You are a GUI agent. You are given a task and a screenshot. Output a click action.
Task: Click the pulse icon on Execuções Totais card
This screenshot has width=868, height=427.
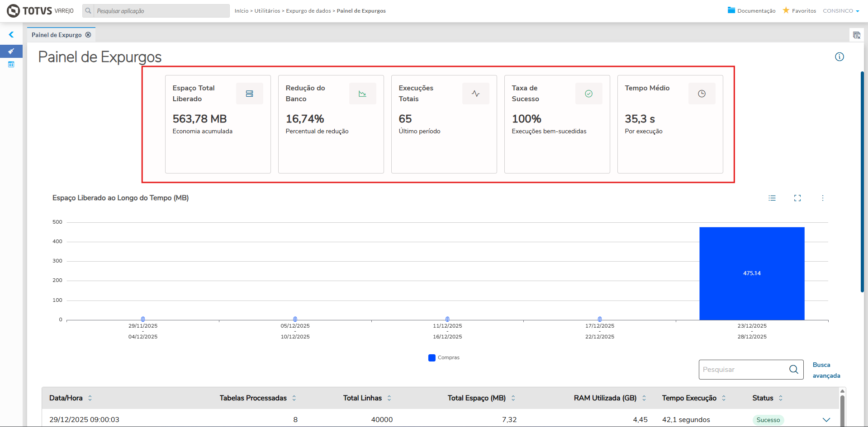[x=476, y=94]
